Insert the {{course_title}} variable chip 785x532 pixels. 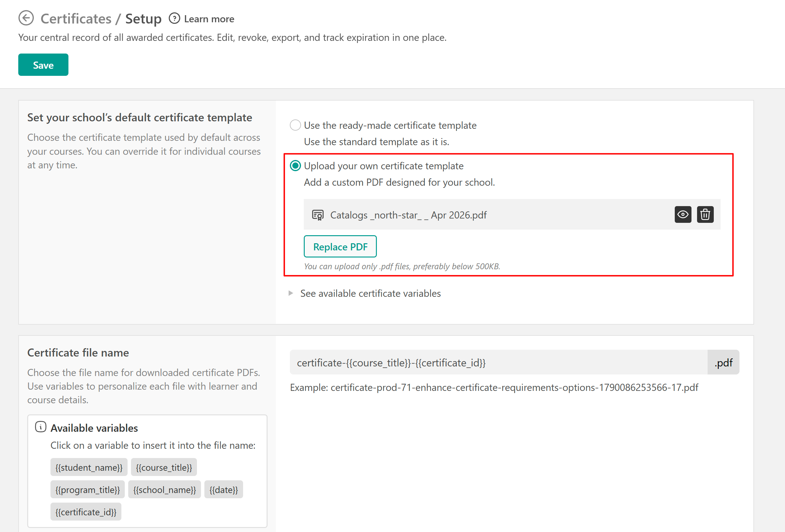(x=164, y=468)
